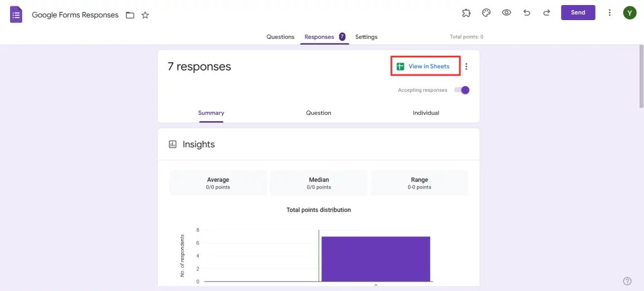Screen dimensions: 644x291
Task: Click the Range 0-0 points card
Action: coord(419,183)
